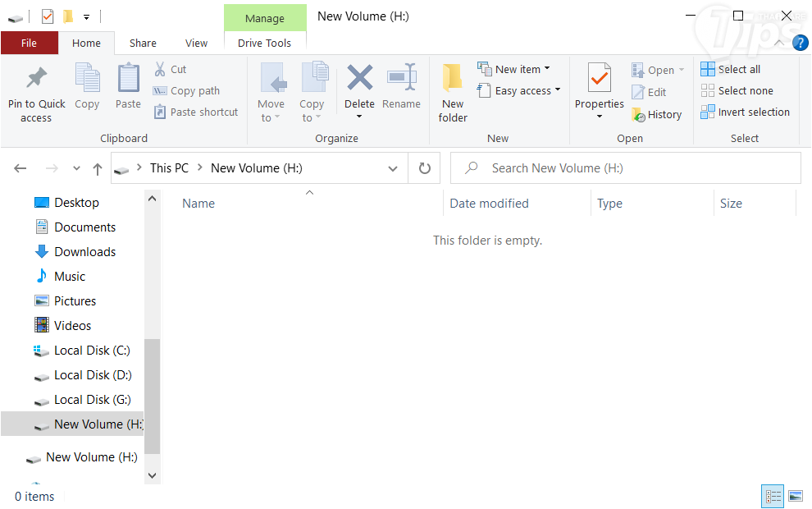Viewport: 812px width, 509px height.
Task: Sort by the Size column
Action: tap(731, 203)
